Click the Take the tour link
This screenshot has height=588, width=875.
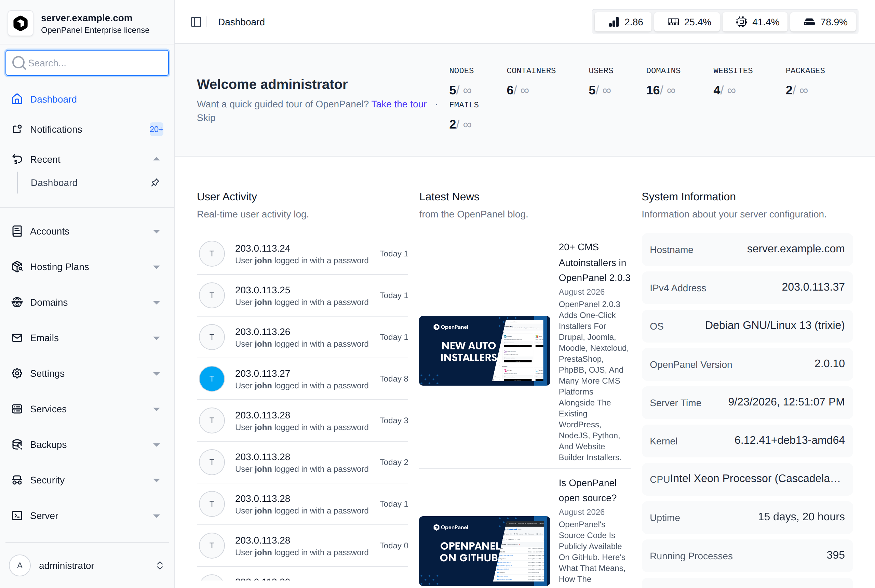pos(399,104)
